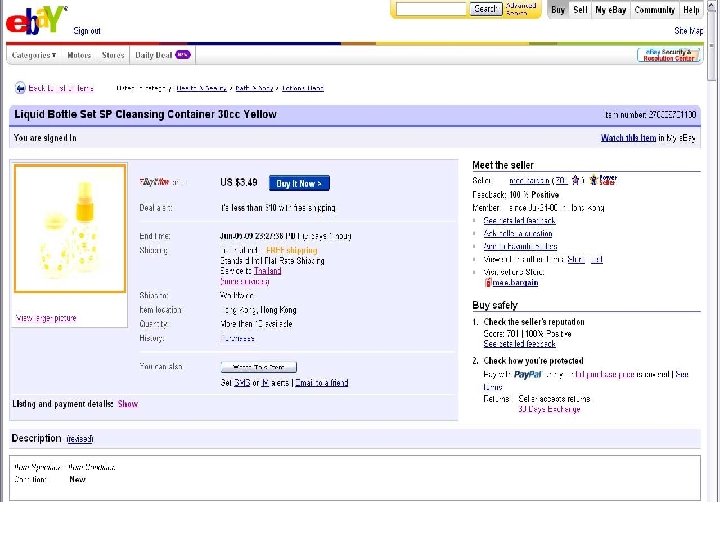The width and height of the screenshot is (720, 540).
Task: Click the seller username link
Action: (x=529, y=180)
